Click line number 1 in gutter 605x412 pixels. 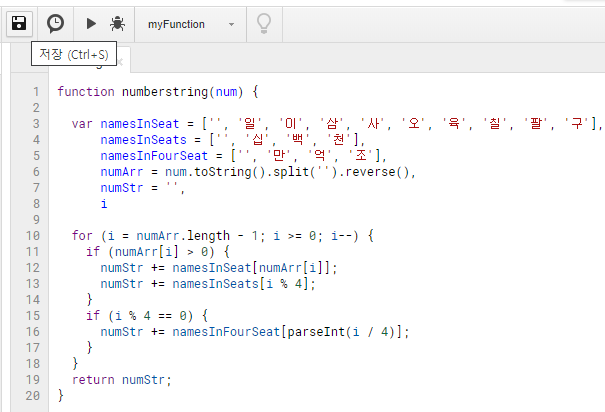click(36, 92)
